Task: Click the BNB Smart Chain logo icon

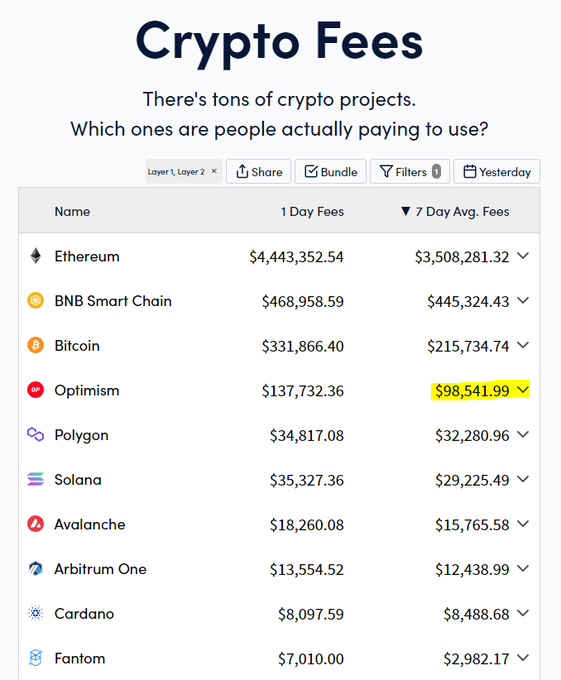Action: click(x=36, y=301)
